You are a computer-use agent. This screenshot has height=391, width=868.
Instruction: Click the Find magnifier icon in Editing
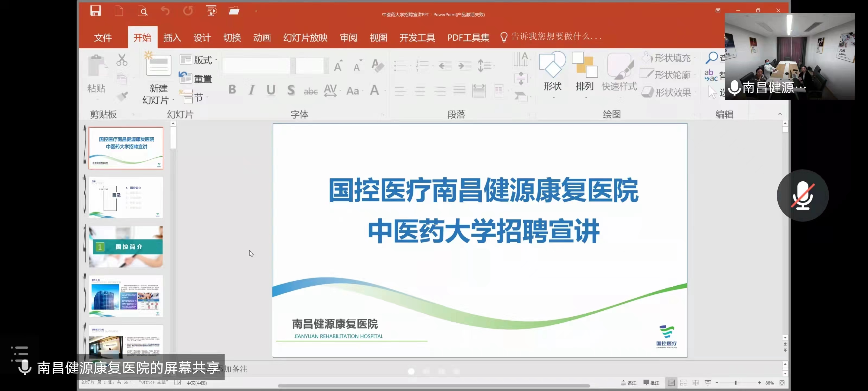712,57
